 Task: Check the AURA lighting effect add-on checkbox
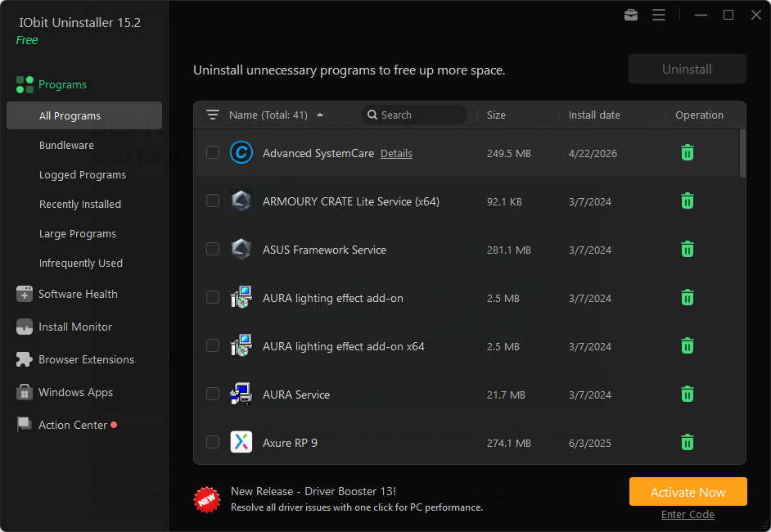coord(213,297)
